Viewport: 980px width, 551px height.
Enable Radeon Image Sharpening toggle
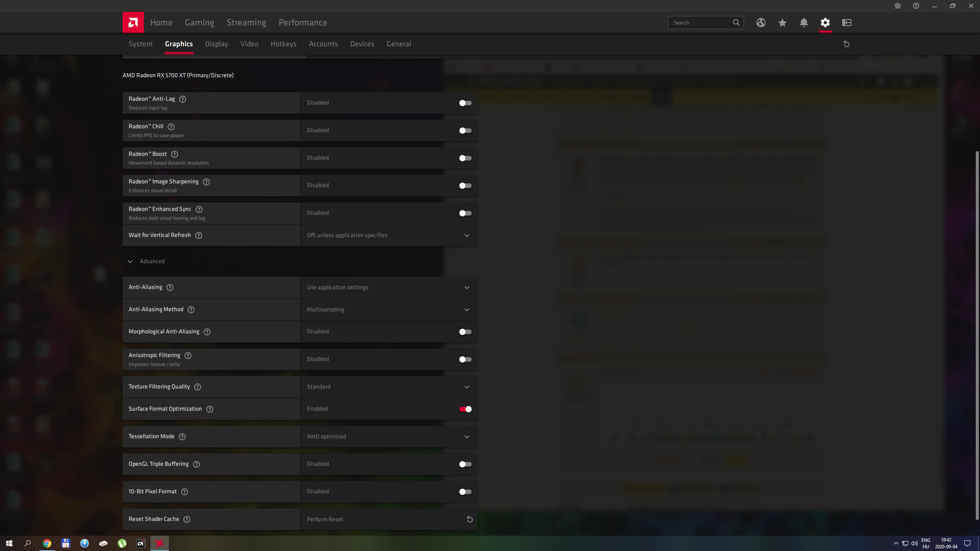pyautogui.click(x=465, y=185)
